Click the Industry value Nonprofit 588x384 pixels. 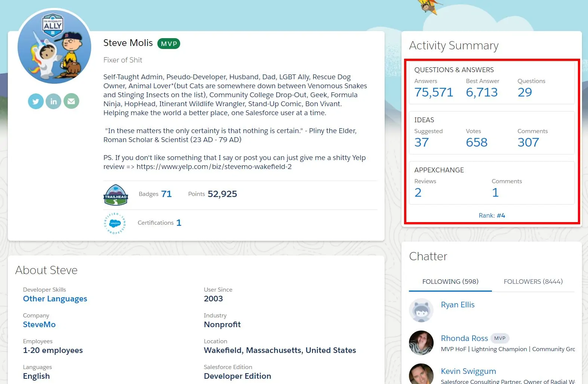coord(222,325)
